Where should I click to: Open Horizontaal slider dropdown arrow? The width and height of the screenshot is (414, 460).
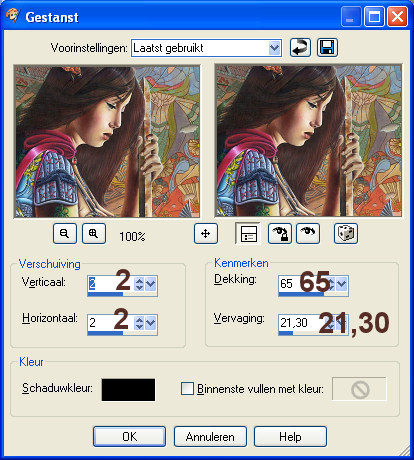click(x=151, y=323)
